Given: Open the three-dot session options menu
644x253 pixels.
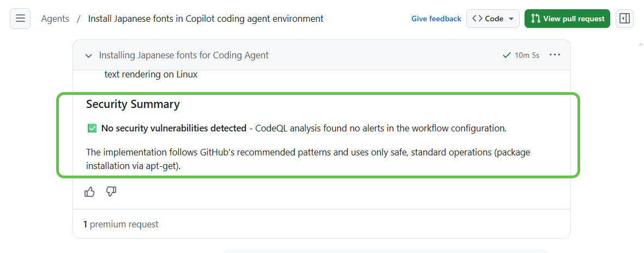Looking at the screenshot, I should click(x=555, y=55).
